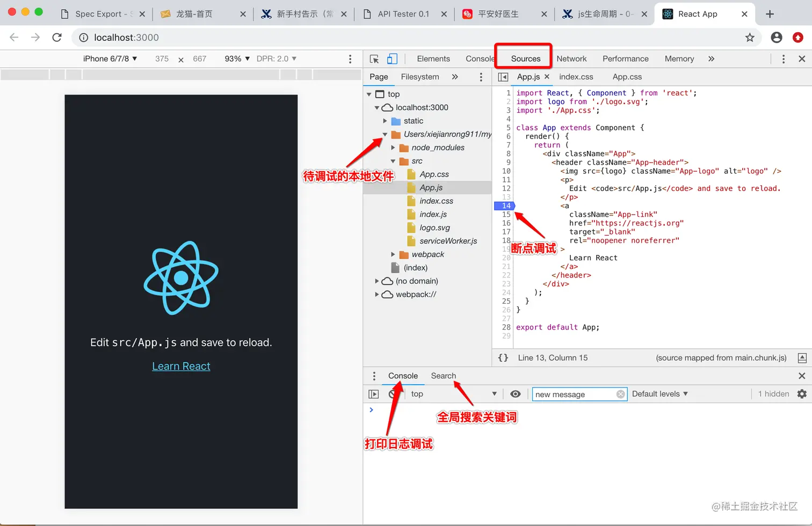
Task: Open logo.svg in the file tree
Action: click(434, 228)
